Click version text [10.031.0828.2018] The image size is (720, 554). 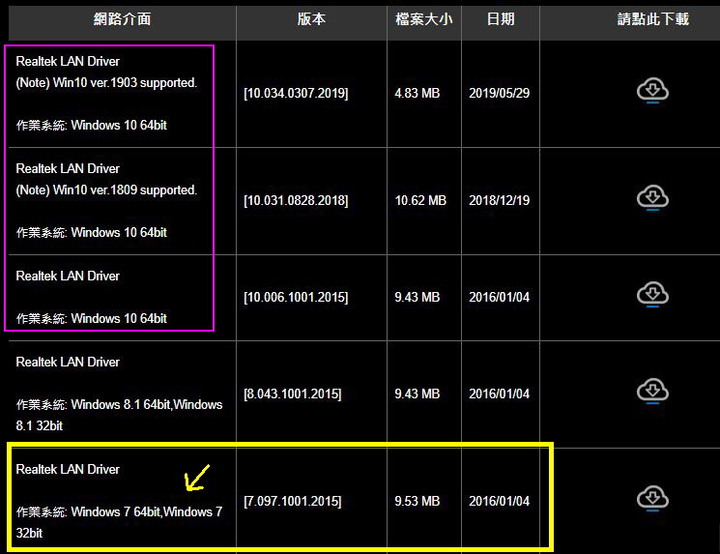click(296, 201)
